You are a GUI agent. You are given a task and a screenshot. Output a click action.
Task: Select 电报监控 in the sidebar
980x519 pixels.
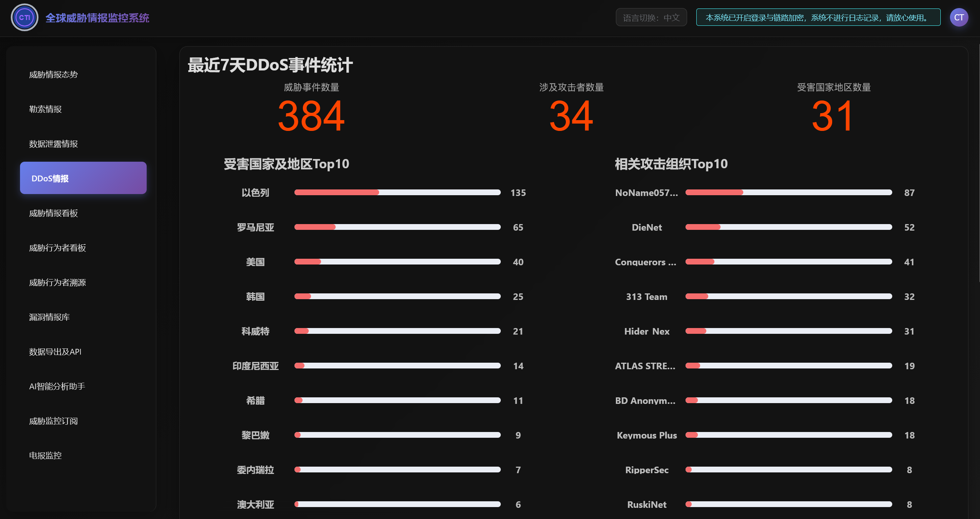[x=45, y=455]
